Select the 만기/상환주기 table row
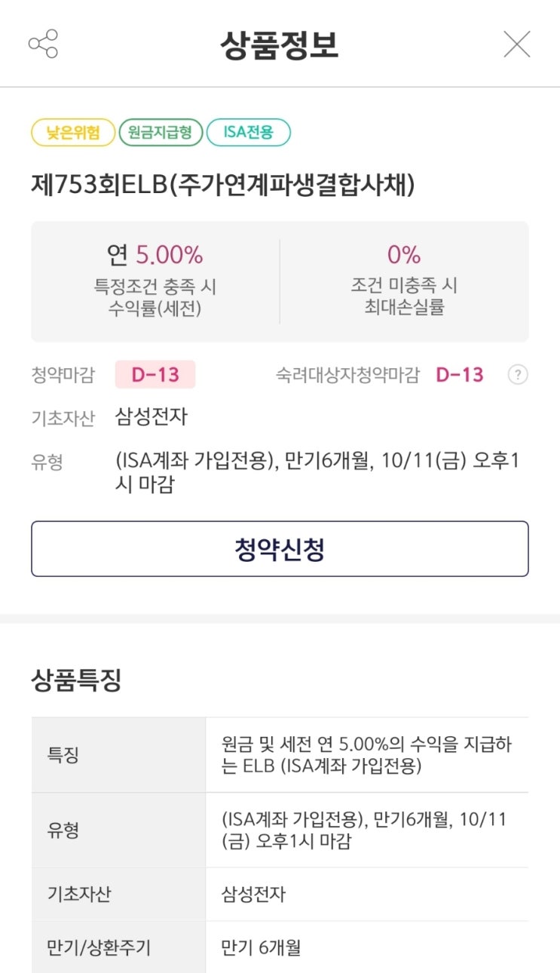 tap(280, 947)
